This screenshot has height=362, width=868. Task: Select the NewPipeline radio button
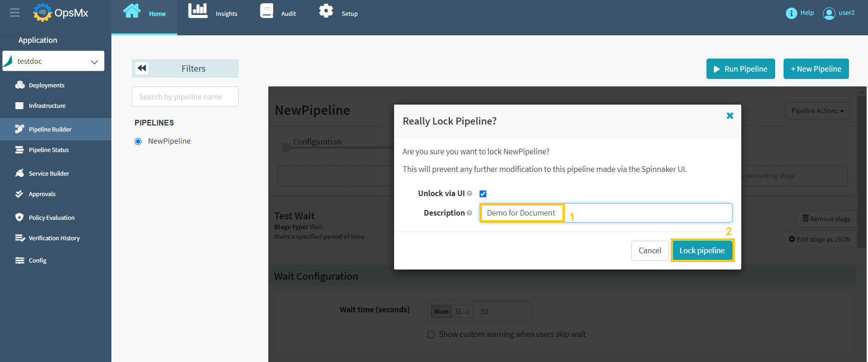(x=137, y=141)
